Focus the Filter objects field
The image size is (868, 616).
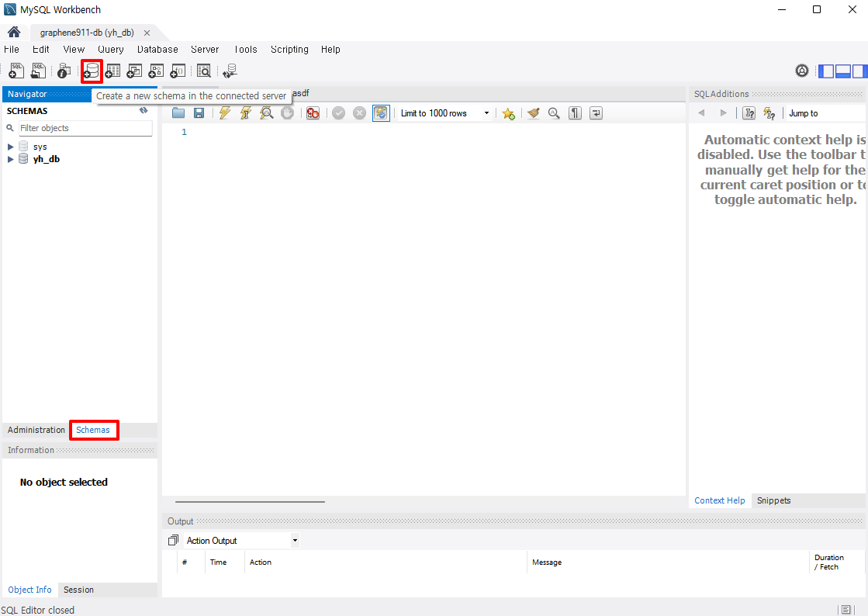tap(85, 128)
